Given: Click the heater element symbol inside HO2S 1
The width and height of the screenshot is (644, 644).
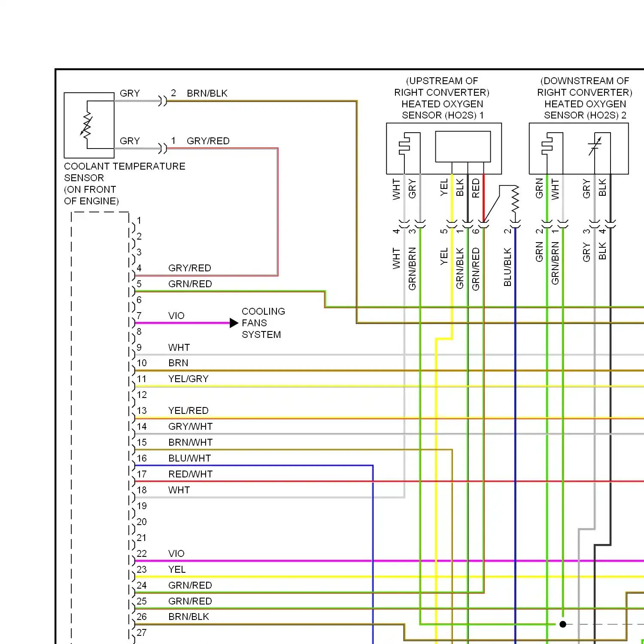Looking at the screenshot, I should tap(404, 144).
